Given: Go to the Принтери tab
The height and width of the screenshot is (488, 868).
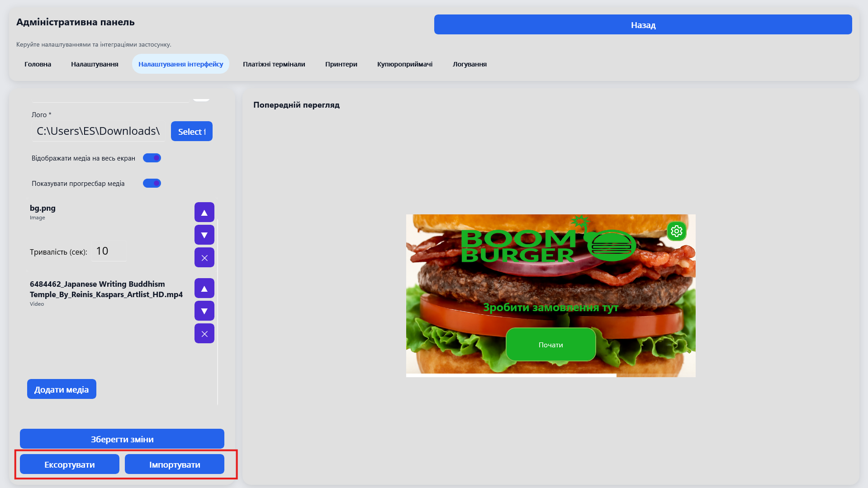Looking at the screenshot, I should tap(341, 64).
